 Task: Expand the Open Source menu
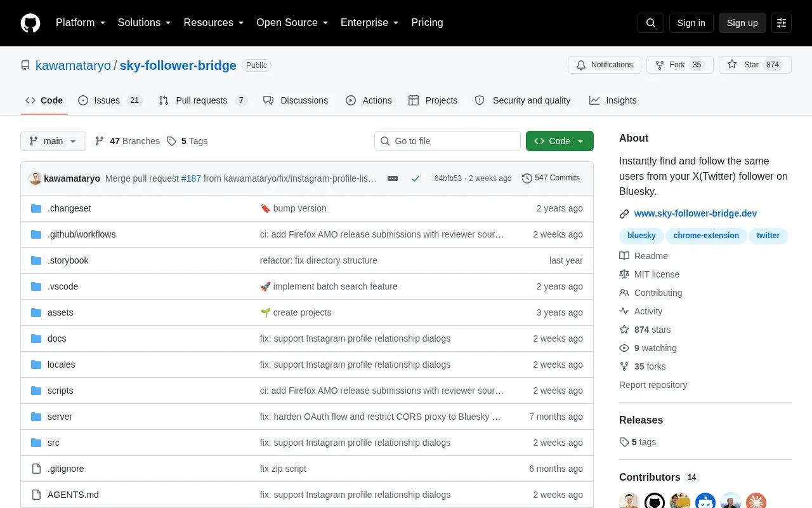292,23
